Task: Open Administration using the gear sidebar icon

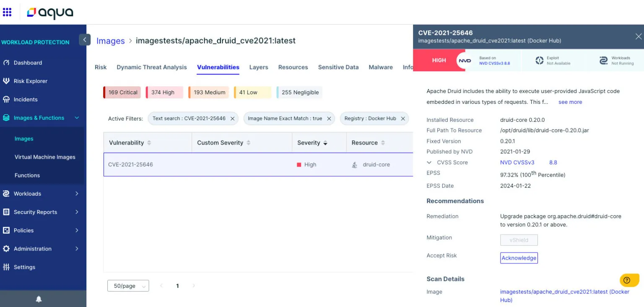Action: click(x=8, y=249)
